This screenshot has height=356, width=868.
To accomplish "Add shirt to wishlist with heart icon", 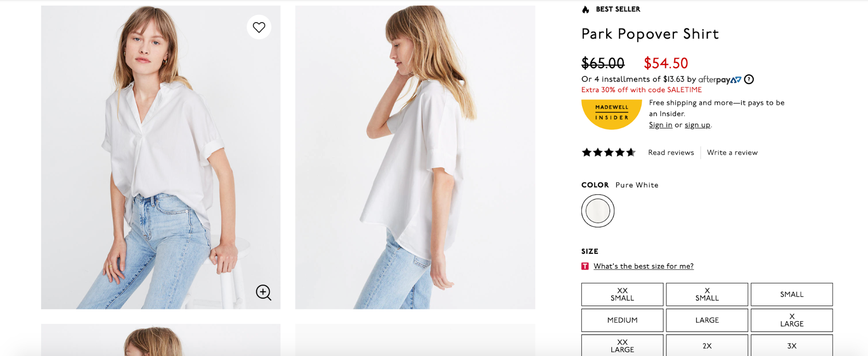I will click(x=259, y=27).
